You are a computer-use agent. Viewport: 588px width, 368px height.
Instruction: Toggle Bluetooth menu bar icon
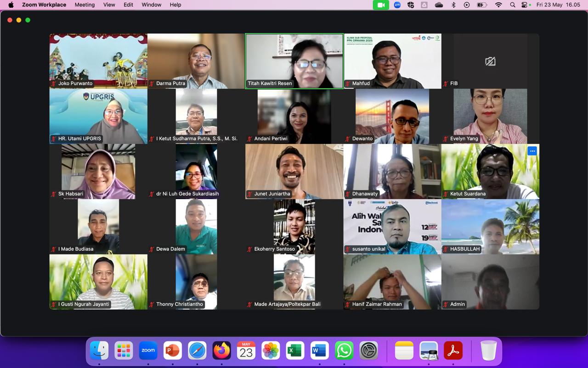(453, 5)
